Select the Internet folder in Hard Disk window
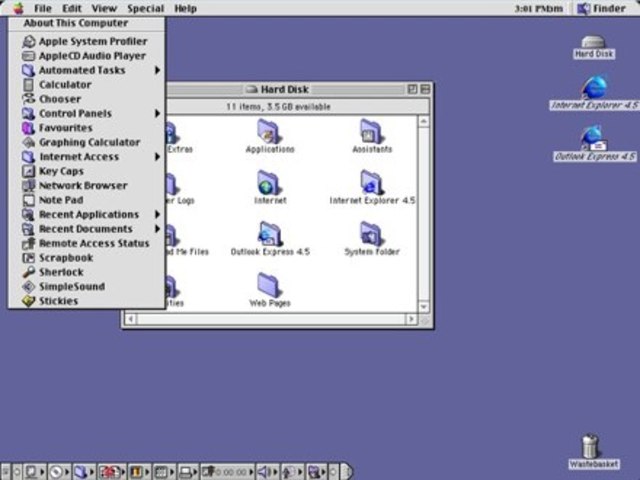 tap(269, 188)
